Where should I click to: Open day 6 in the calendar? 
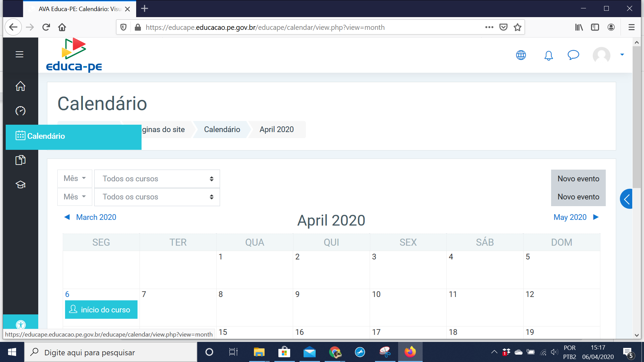point(67,294)
